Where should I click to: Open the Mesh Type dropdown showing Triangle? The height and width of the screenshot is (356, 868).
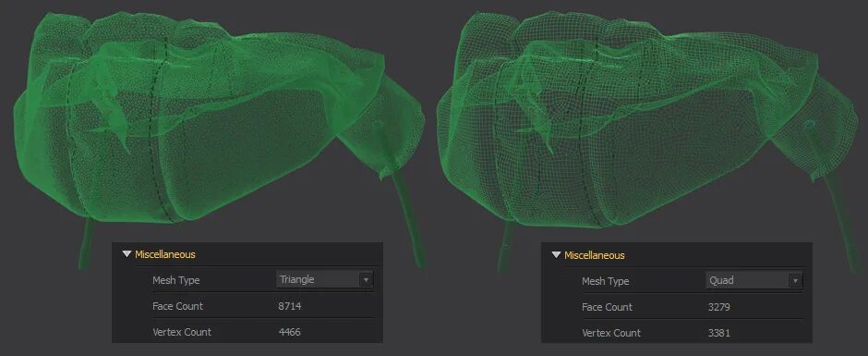coord(324,279)
